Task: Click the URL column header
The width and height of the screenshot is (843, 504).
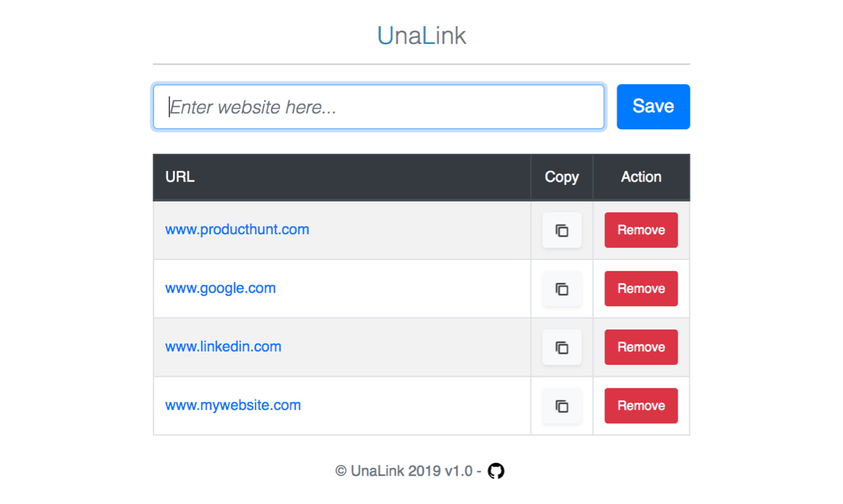Action: (x=179, y=176)
